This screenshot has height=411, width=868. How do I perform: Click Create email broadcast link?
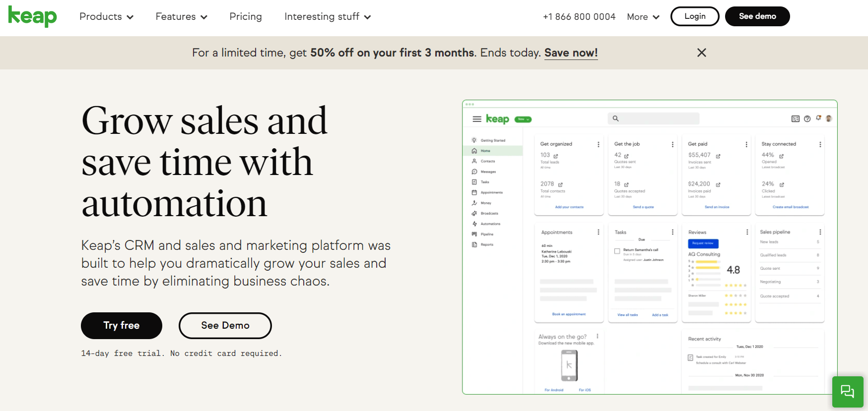click(791, 207)
